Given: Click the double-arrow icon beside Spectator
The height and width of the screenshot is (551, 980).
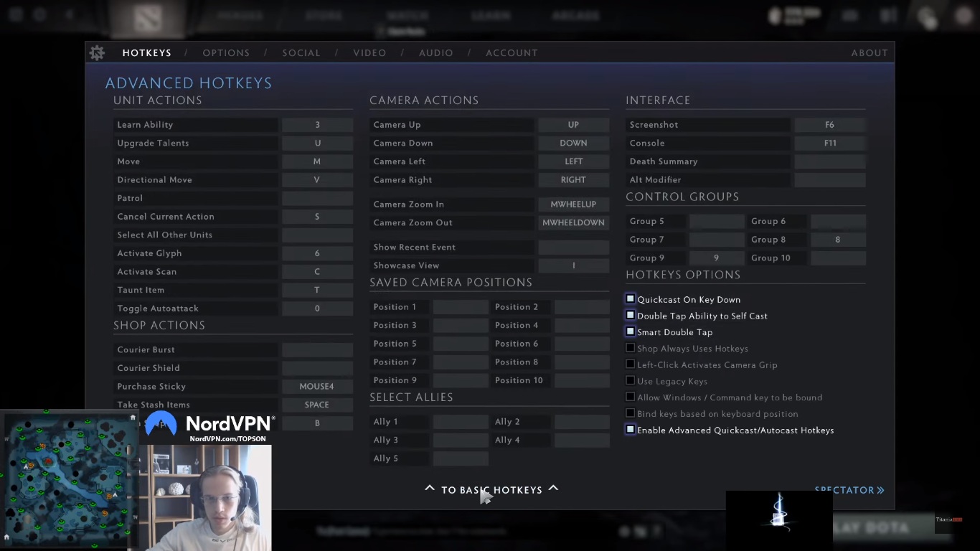Looking at the screenshot, I should [x=881, y=491].
